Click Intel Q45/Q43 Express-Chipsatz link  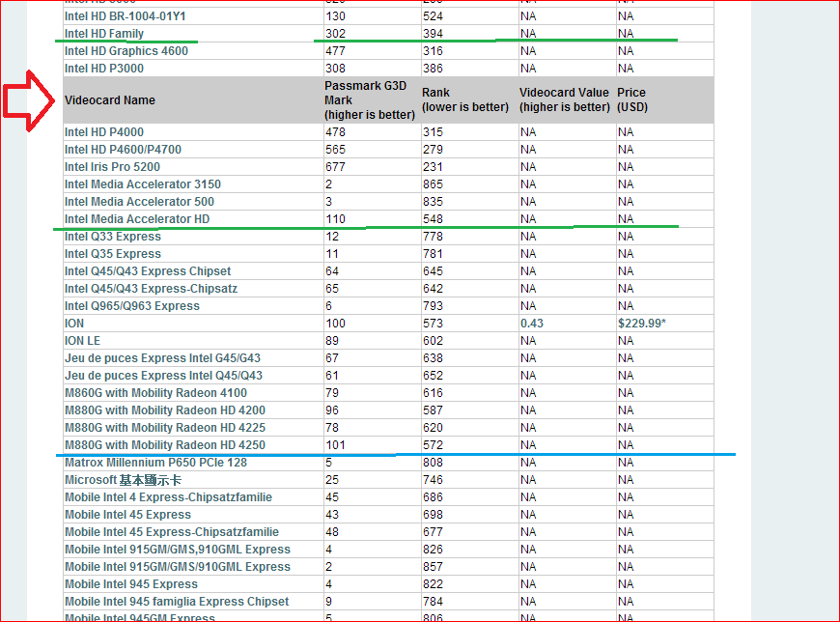151,288
